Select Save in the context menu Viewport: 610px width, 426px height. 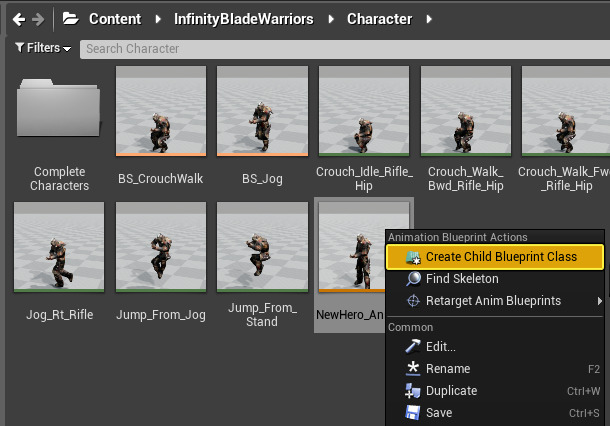pyautogui.click(x=495, y=413)
